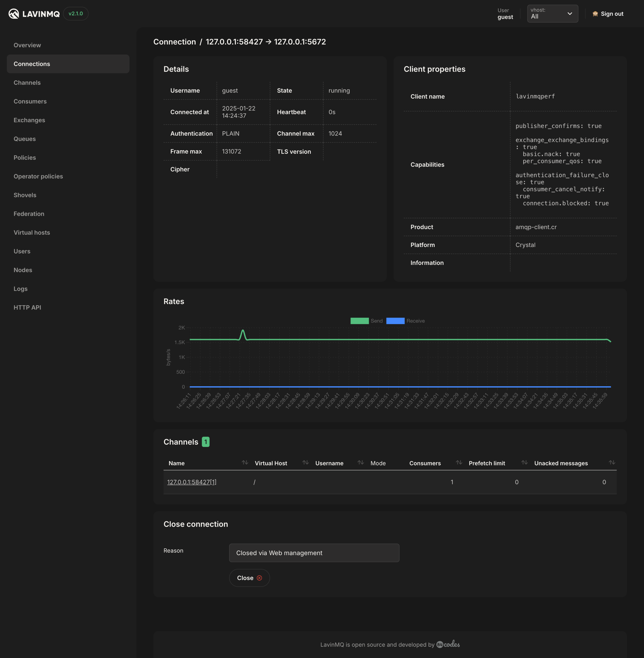Image resolution: width=644 pixels, height=658 pixels.
Task: Click the amqp-client.cr product value
Action: 536,227
